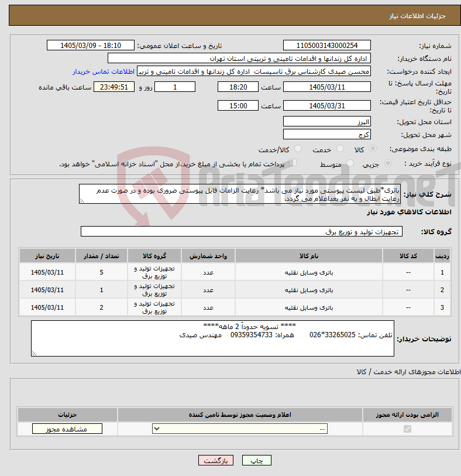This screenshot has height=476, width=461.
Task: Click the response deadline date 1405/03/11 field
Action: pyautogui.click(x=326, y=87)
